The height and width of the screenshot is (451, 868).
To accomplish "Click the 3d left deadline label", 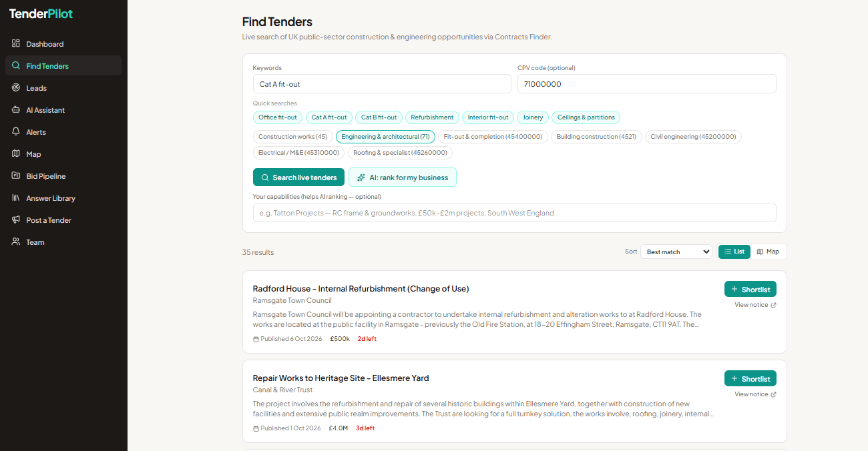I will pyautogui.click(x=365, y=428).
